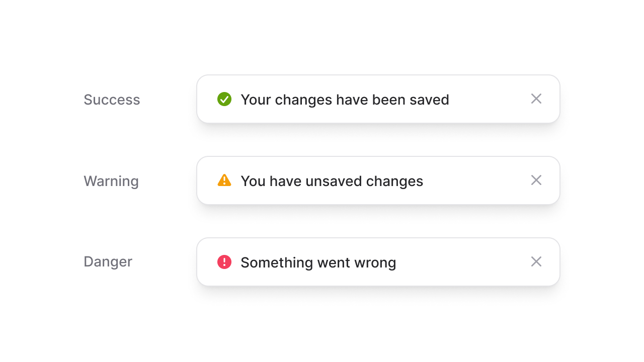644x362 pixels.
Task: Click the orange warning triangle icon
Action: [x=224, y=180]
